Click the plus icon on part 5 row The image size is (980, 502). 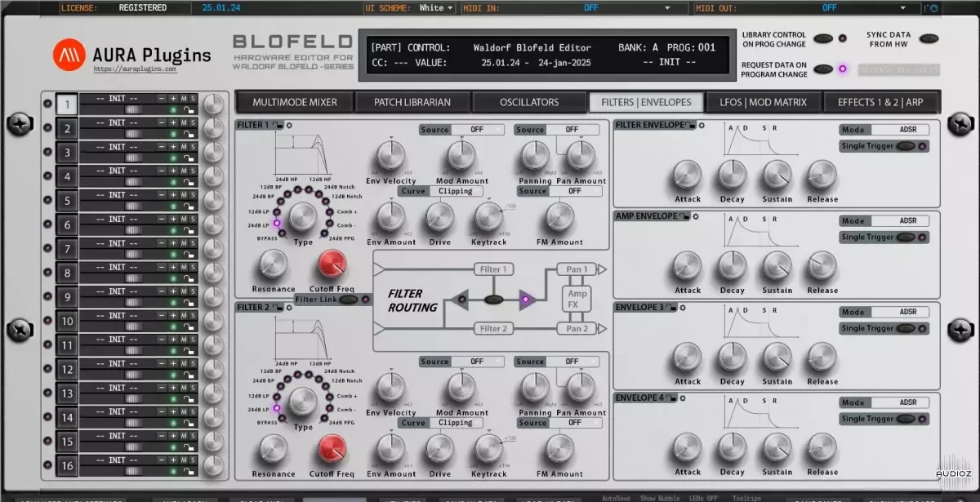(x=173, y=195)
